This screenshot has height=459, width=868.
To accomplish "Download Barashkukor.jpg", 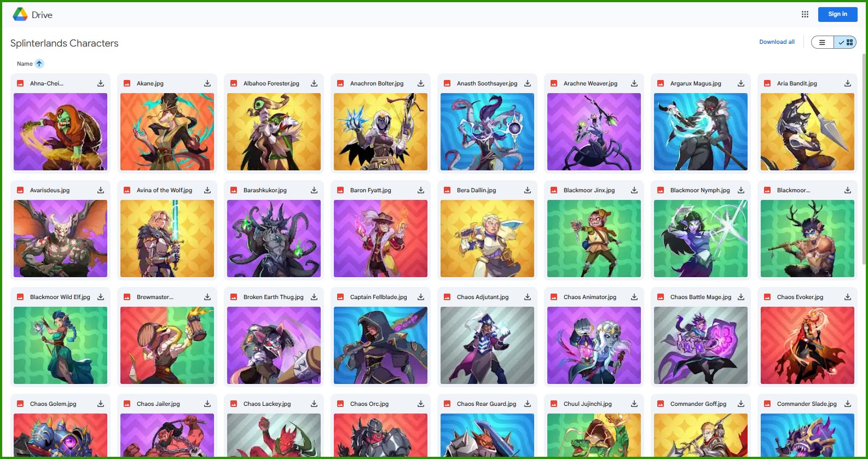I will tap(314, 190).
